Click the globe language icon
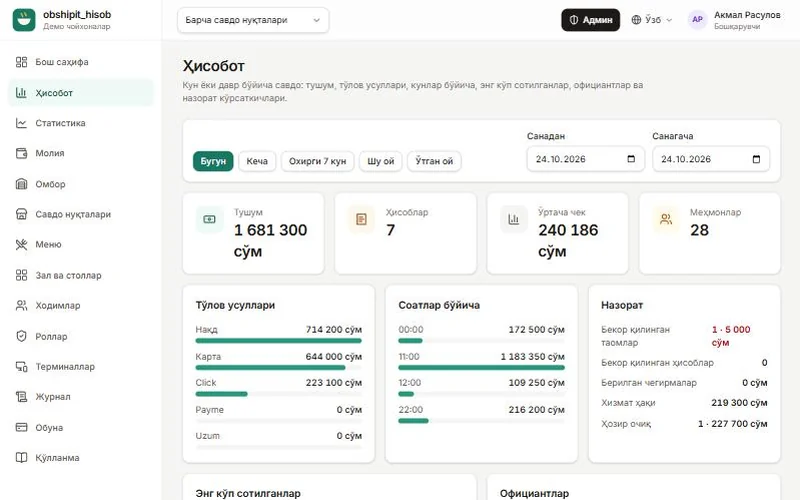This screenshot has height=500, width=800. (636, 20)
